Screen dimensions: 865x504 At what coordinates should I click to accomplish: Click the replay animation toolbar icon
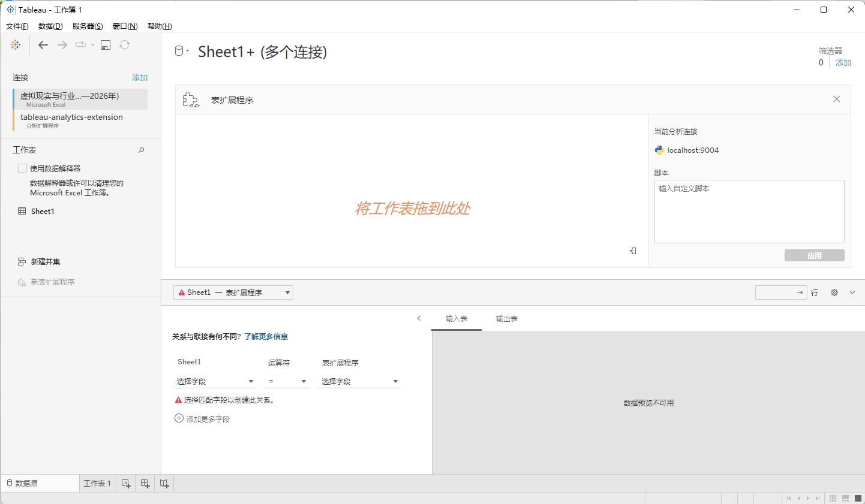(80, 45)
